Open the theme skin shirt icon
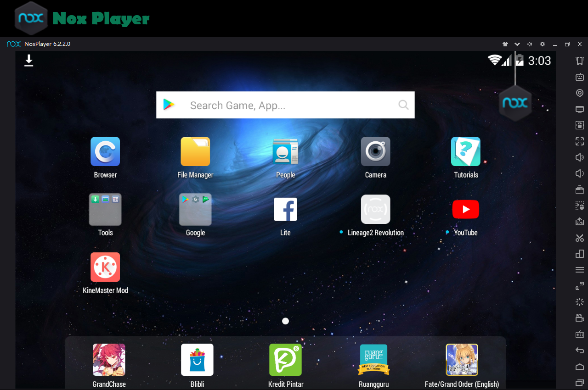 (x=505, y=44)
